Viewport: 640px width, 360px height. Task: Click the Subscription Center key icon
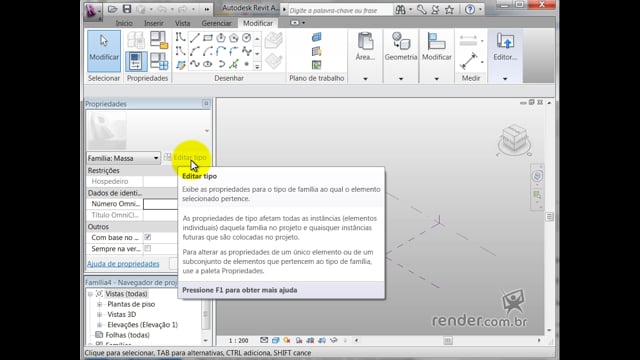point(422,9)
